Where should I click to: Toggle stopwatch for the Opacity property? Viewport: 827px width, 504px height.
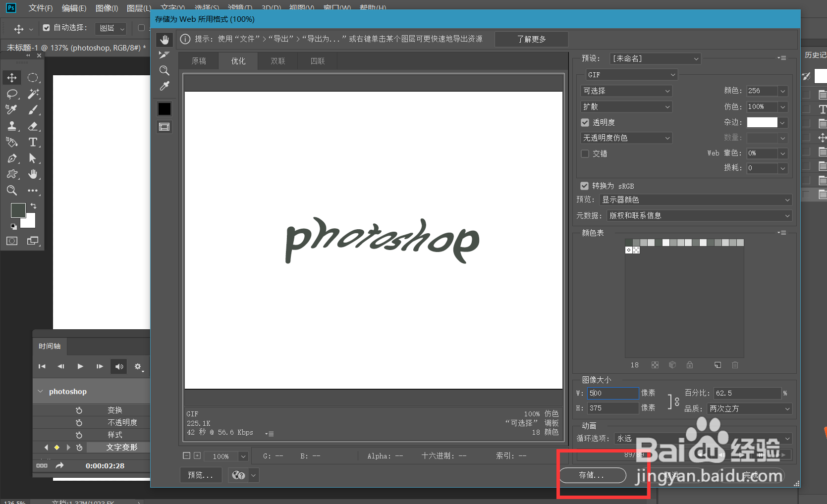pos(79,422)
